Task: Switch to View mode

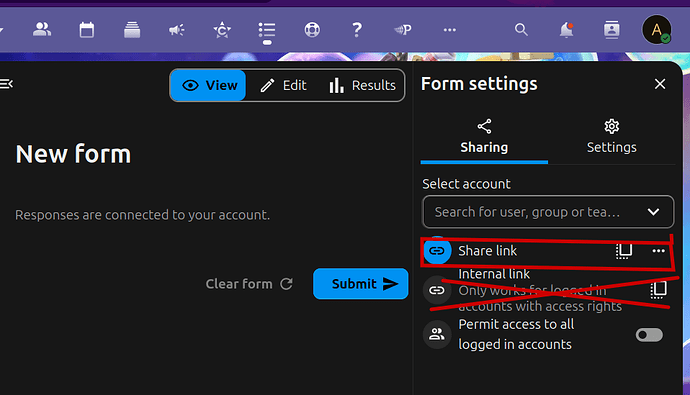Action: 209,85
